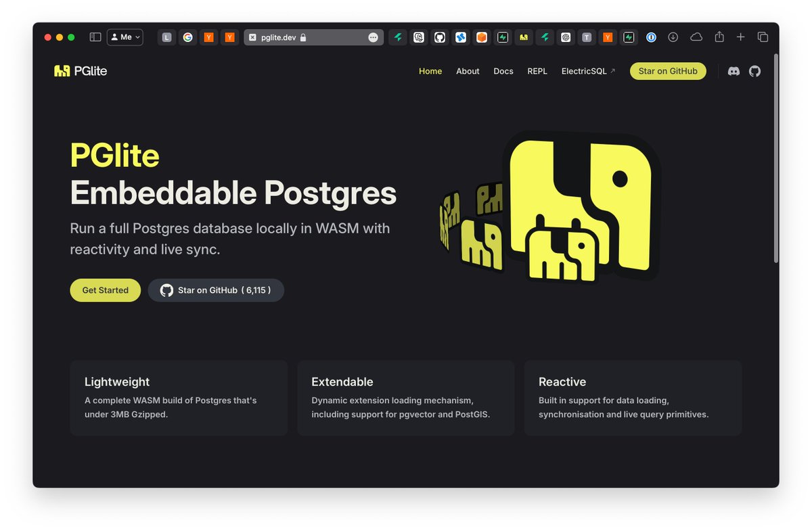Click the Get Started button

pyautogui.click(x=105, y=290)
